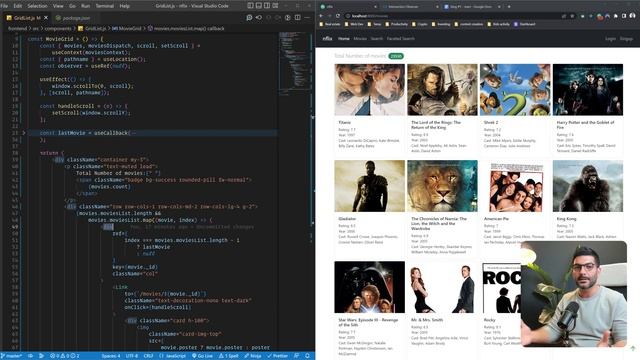Click the run/publish arrow icon in status bar
This screenshot has height=360, width=640.
click(x=41, y=356)
